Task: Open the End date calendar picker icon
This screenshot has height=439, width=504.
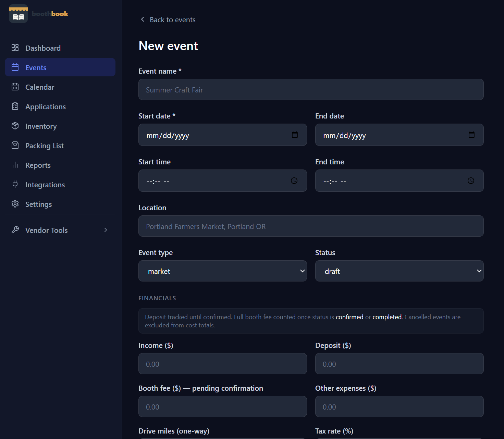Action: (471, 135)
